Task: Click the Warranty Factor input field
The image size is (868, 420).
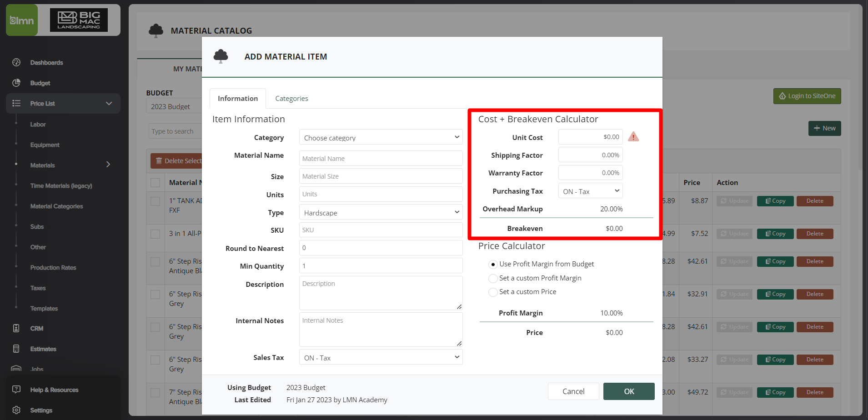Action: 591,173
